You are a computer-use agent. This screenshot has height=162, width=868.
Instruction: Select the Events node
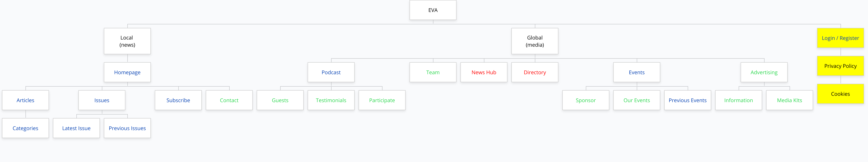pos(637,72)
